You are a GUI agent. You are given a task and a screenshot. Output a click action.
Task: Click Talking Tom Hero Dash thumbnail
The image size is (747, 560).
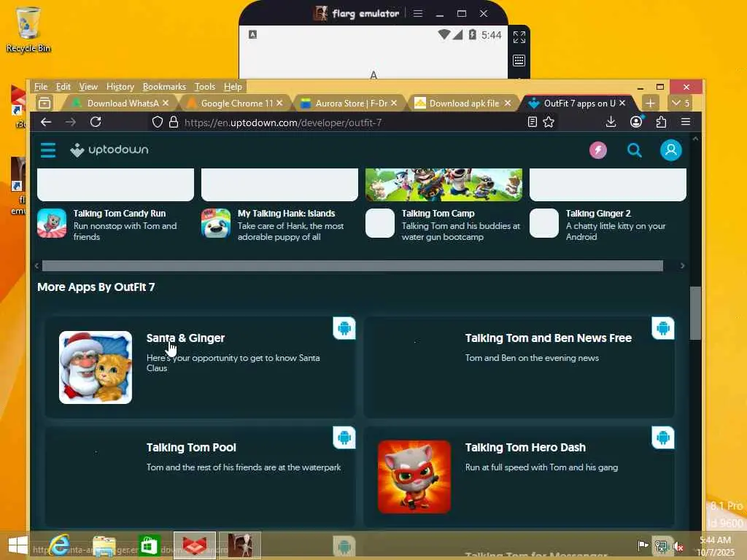point(414,477)
